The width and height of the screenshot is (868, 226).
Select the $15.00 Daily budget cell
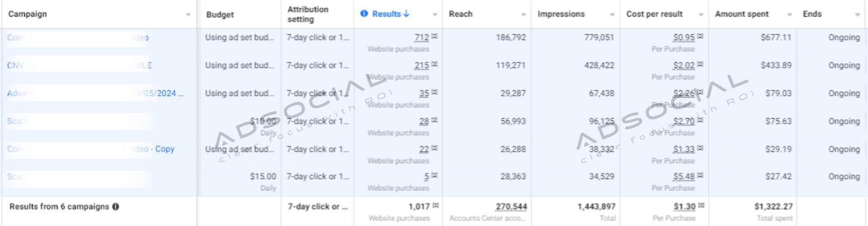263,176
